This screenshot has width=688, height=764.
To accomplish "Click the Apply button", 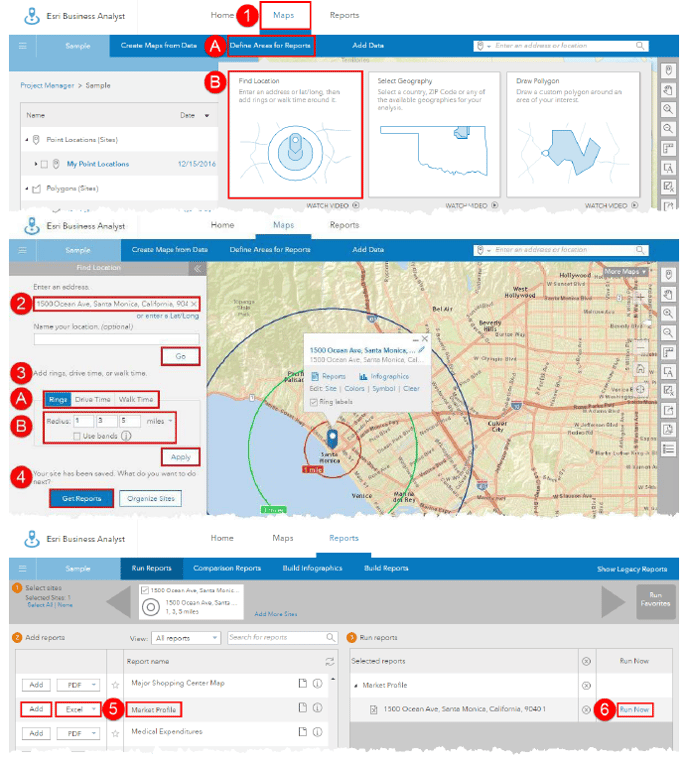I will [180, 457].
